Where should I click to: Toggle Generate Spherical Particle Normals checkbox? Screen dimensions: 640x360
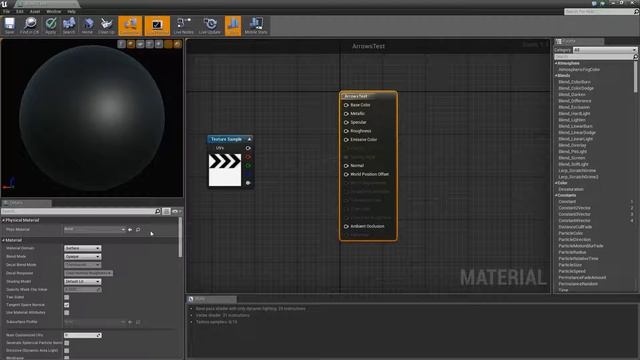pyautogui.click(x=67, y=343)
